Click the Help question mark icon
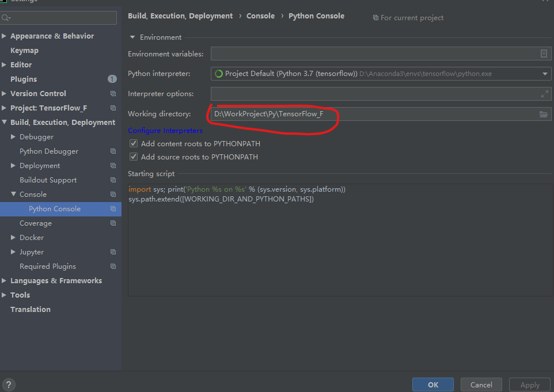554x392 pixels. (x=9, y=384)
